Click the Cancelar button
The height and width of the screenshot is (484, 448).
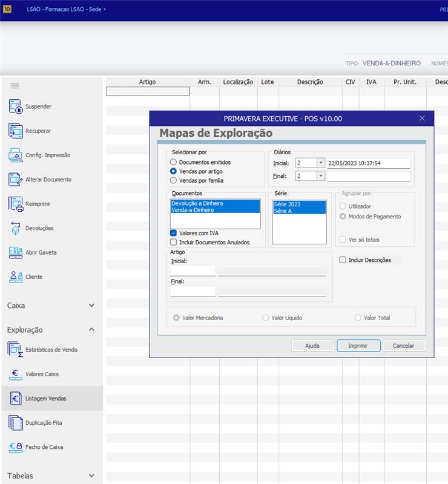coord(403,345)
